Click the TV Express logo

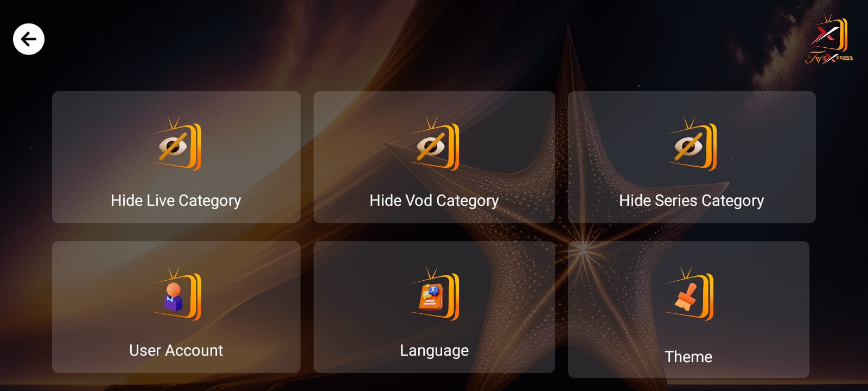(829, 40)
